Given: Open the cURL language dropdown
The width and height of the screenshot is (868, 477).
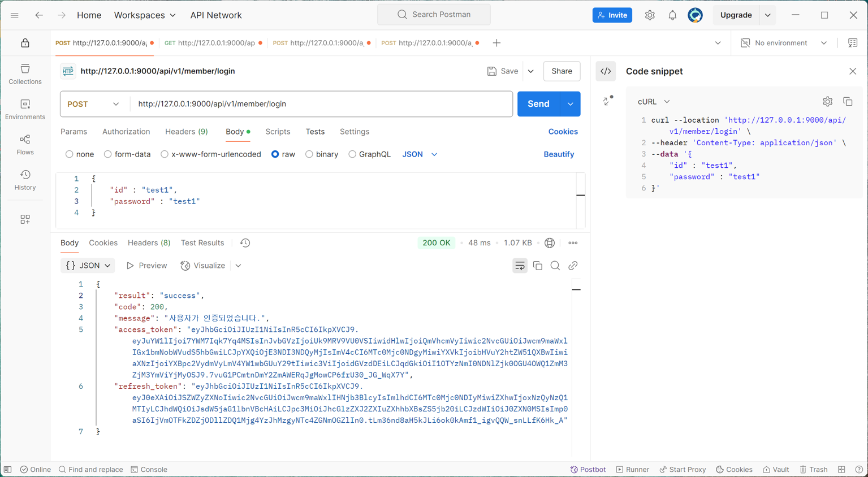Looking at the screenshot, I should tap(654, 102).
